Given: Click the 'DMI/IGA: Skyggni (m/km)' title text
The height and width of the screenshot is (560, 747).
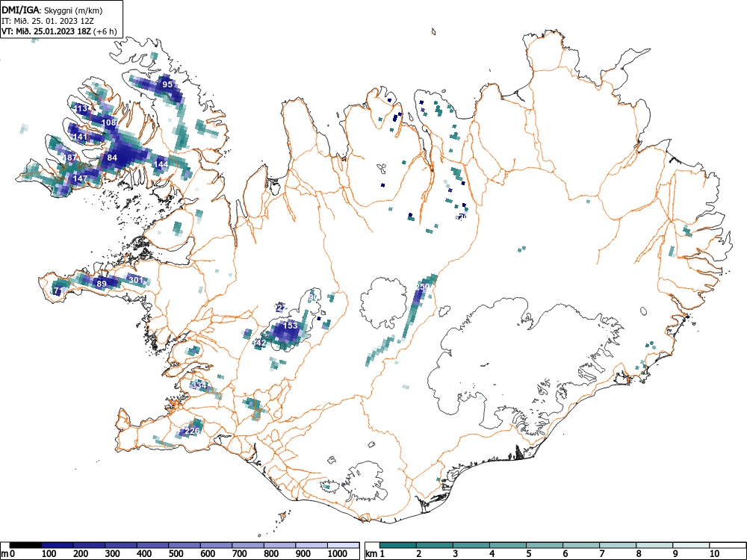Looking at the screenshot, I should [x=52, y=10].
